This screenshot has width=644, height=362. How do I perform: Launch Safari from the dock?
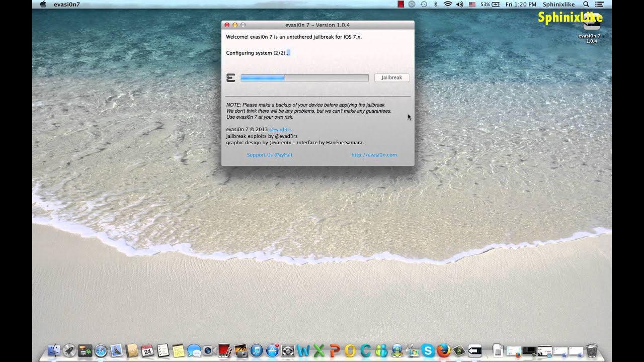click(x=101, y=350)
